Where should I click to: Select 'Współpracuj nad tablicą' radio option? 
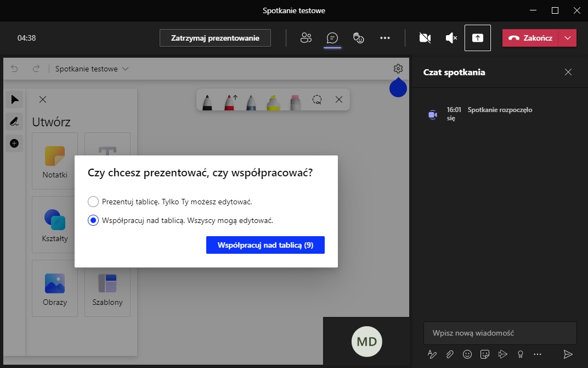tap(93, 220)
